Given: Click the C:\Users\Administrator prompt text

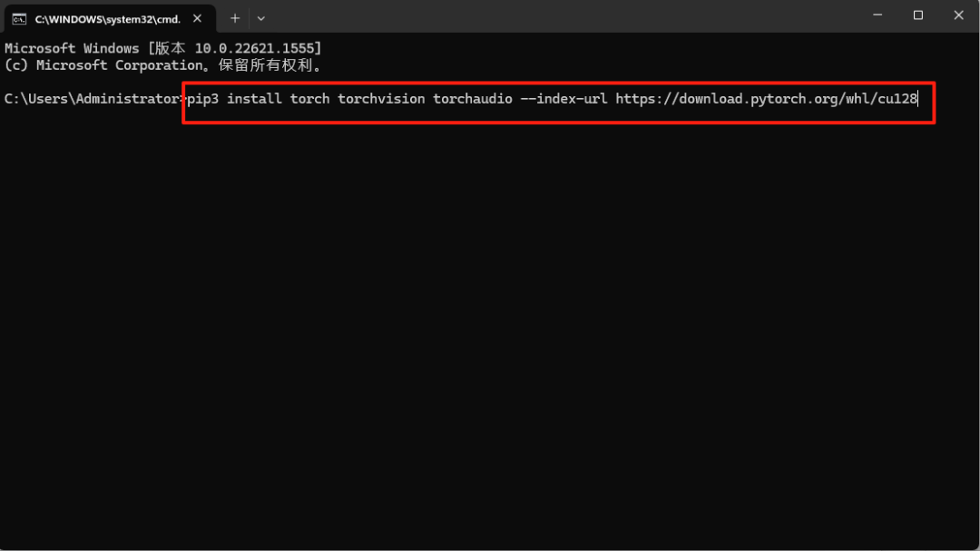Looking at the screenshot, I should 91,99.
